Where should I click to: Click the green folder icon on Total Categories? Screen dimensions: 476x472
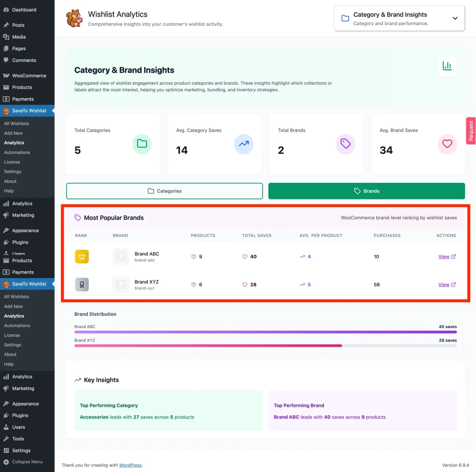[142, 144]
